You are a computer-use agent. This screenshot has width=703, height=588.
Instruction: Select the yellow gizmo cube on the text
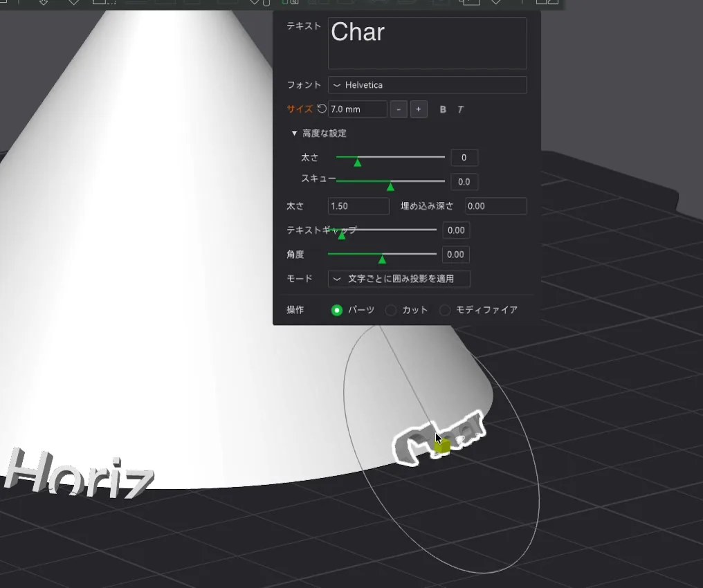pyautogui.click(x=442, y=447)
